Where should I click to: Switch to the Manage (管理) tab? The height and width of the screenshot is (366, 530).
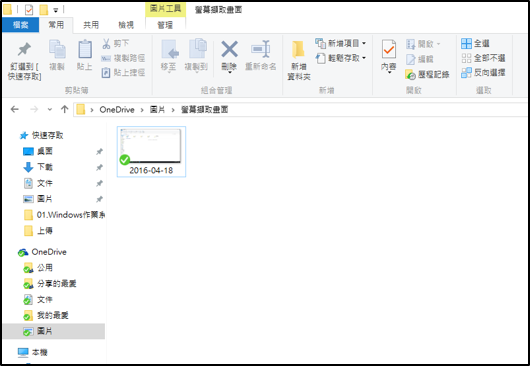[165, 25]
